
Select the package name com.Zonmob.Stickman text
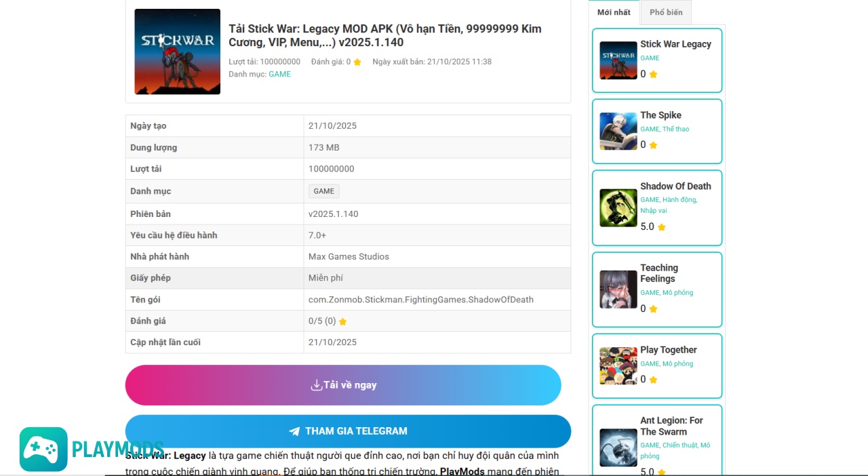421,300
